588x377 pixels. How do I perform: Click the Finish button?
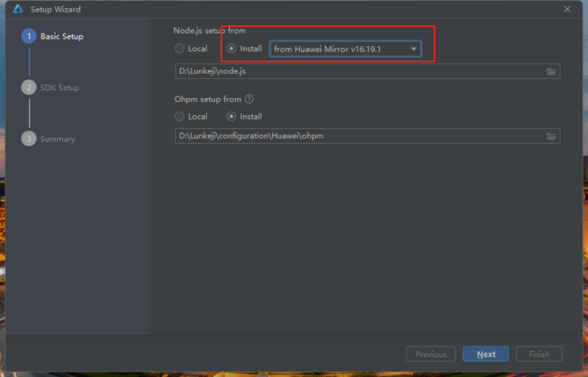[539, 354]
